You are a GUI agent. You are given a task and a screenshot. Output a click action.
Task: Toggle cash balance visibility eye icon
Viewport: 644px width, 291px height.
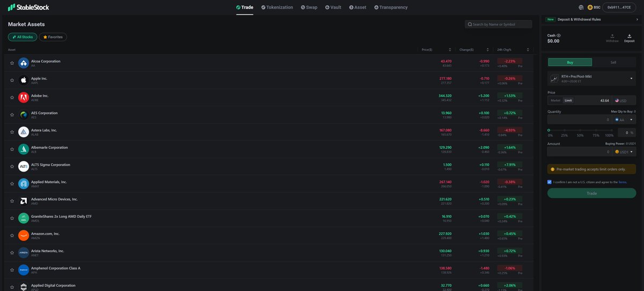(x=559, y=35)
